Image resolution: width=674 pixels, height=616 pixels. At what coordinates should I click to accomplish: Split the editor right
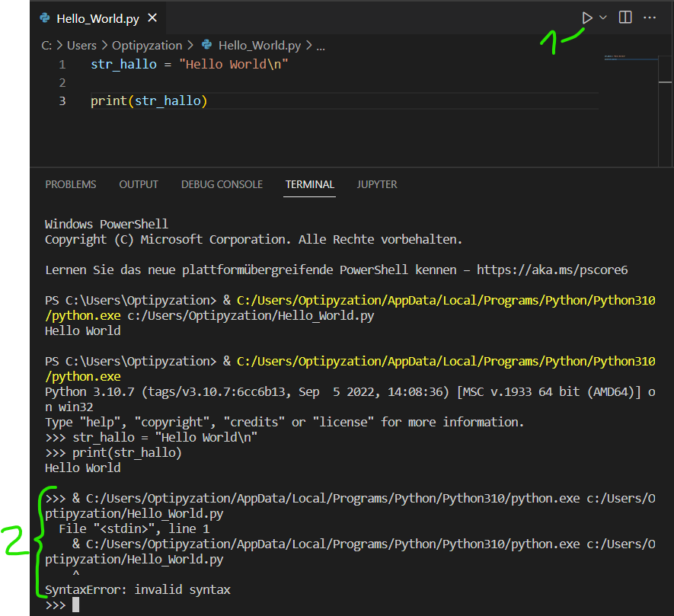[x=625, y=18]
